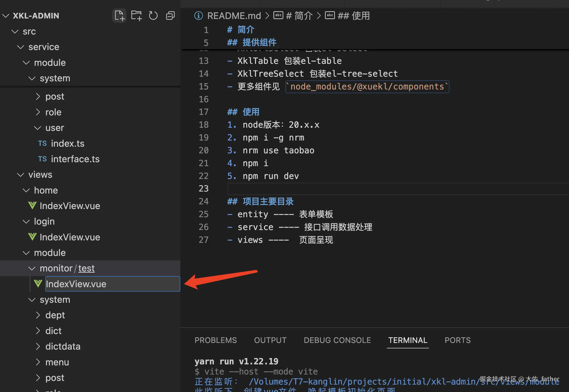Collapse all folders in explorer
Image resolution: width=569 pixels, height=392 pixels.
pyautogui.click(x=170, y=16)
